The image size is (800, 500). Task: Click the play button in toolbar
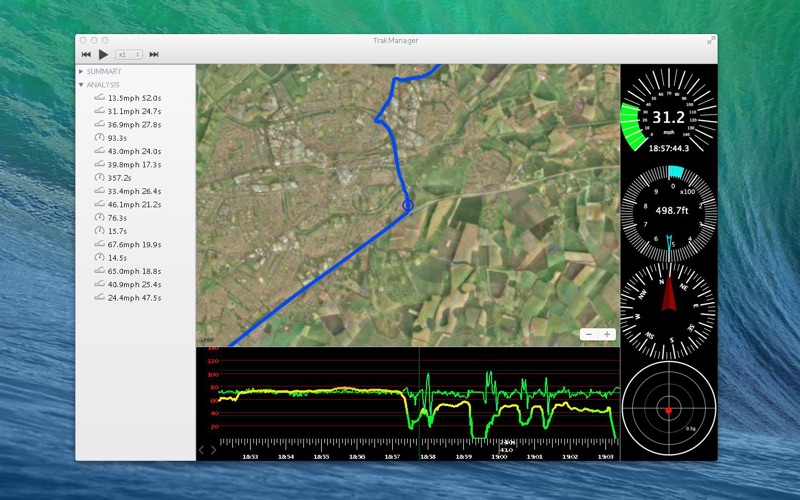[x=103, y=54]
